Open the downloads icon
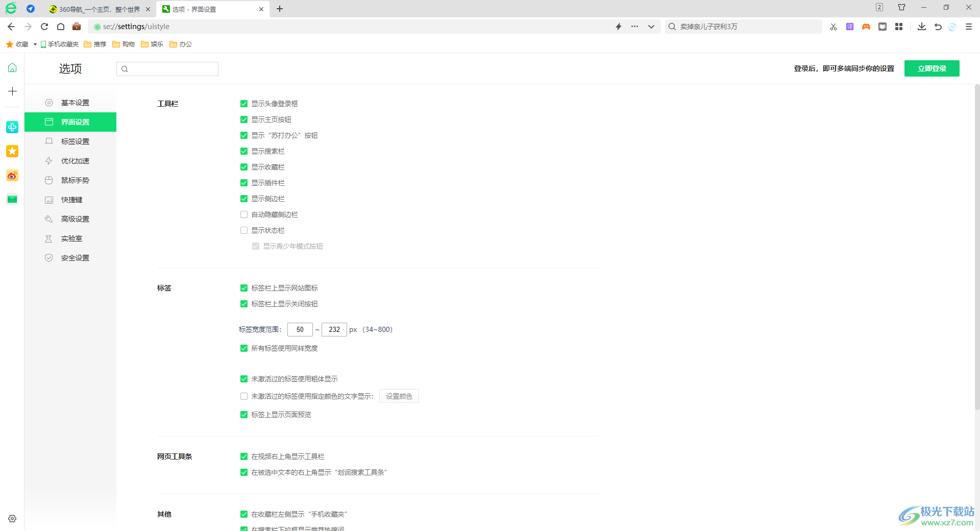 (921, 27)
